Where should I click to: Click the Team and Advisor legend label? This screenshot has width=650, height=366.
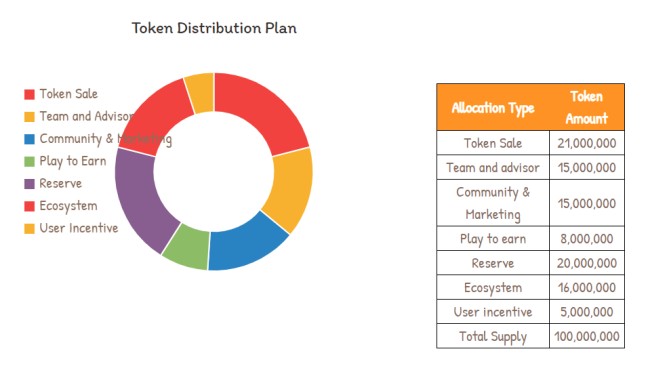(87, 116)
